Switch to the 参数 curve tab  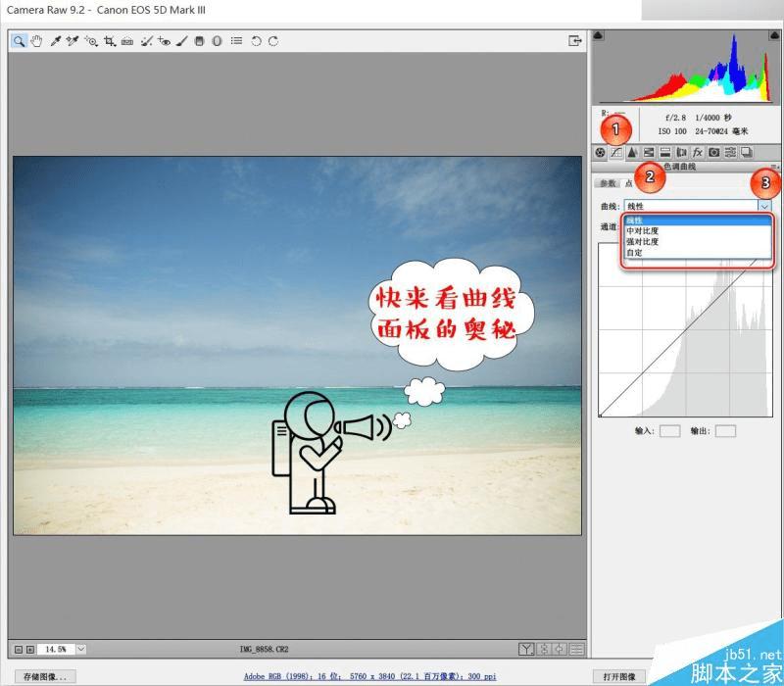coord(608,183)
